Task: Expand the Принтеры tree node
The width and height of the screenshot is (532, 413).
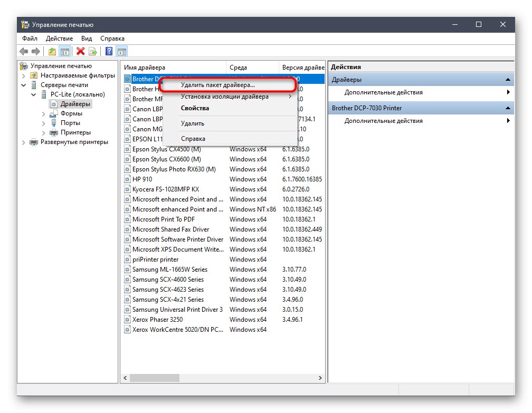Action: (43, 132)
